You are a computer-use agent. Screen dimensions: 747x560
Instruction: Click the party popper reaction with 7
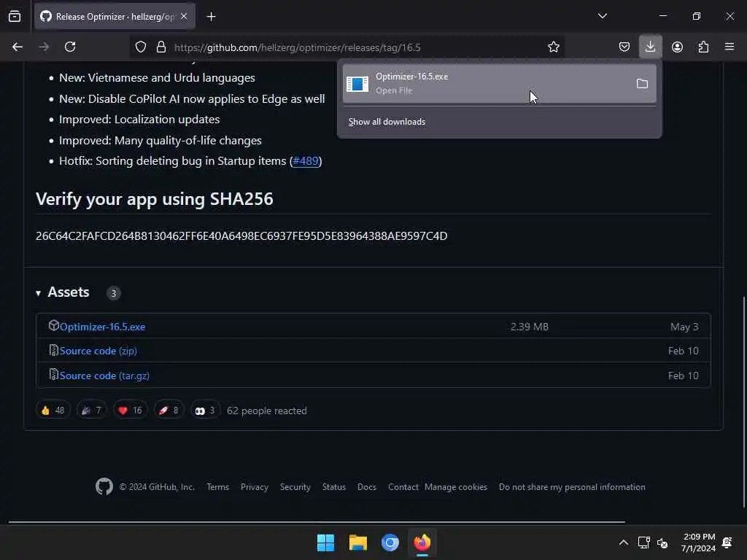click(91, 411)
